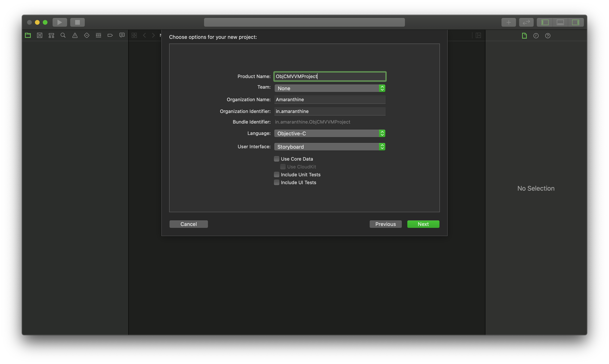Select the Find navigator magnifier icon
Viewport: 609px width, 364px height.
click(x=63, y=35)
